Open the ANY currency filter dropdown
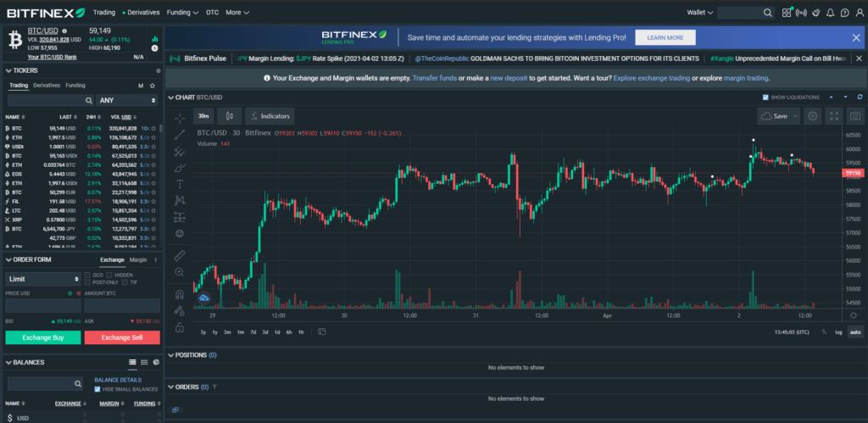Image resolution: width=868 pixels, height=423 pixels. (x=128, y=100)
